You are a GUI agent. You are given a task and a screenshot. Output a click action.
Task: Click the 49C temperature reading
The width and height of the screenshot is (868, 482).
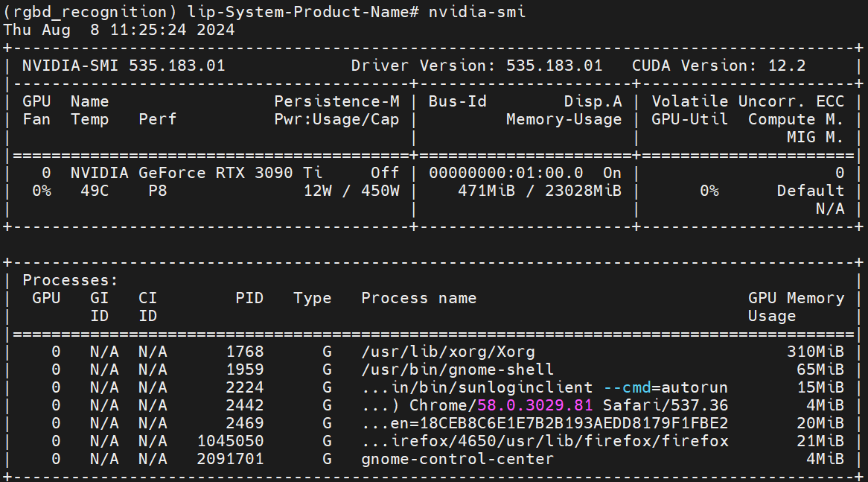(95, 191)
